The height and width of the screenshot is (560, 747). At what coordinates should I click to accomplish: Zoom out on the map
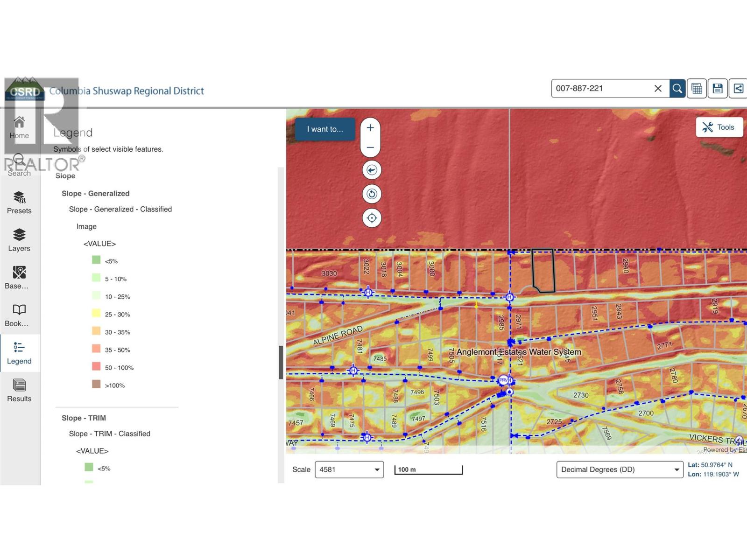370,147
